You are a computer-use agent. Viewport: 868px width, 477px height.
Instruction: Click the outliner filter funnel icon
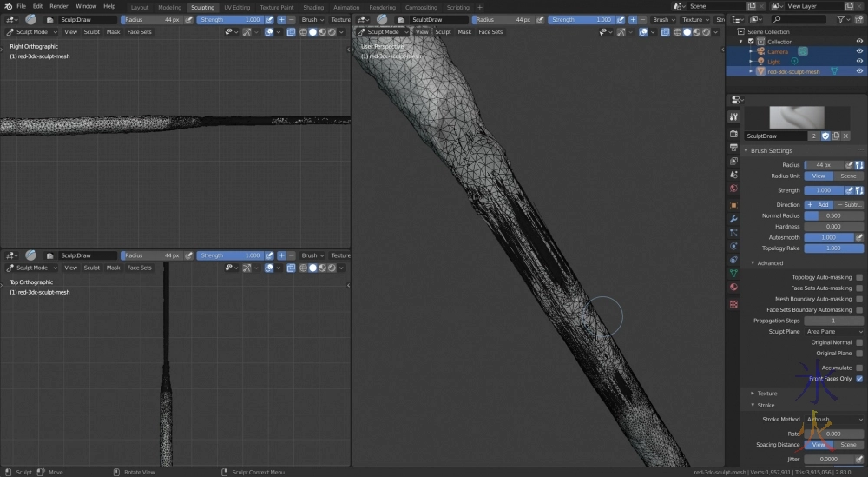(842, 19)
